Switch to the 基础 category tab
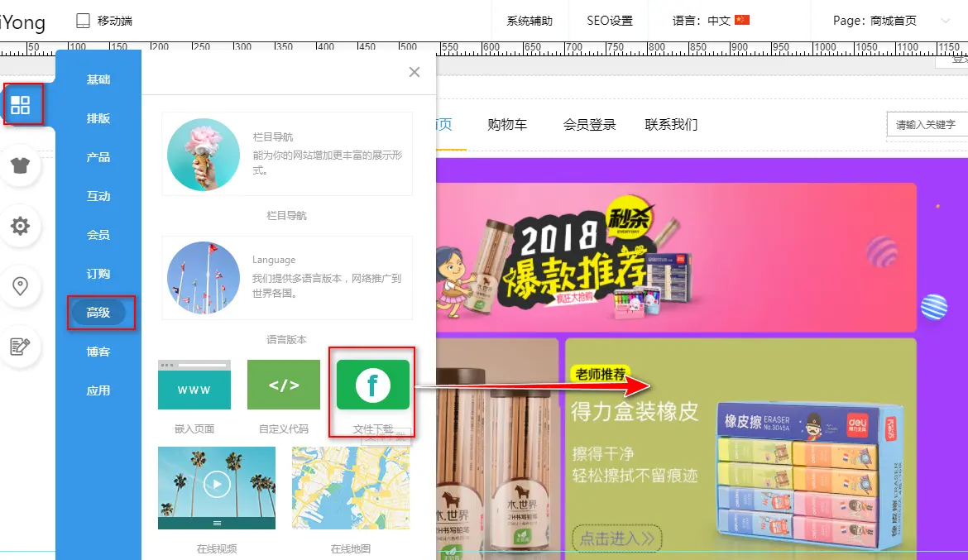Image resolution: width=968 pixels, height=560 pixels. (98, 79)
